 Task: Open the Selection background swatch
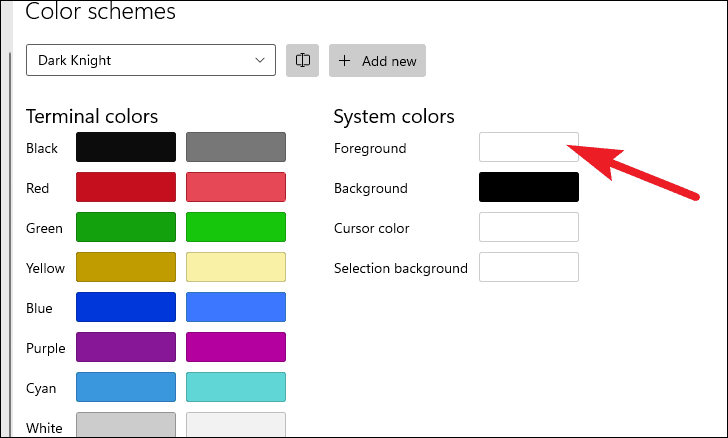tap(529, 267)
